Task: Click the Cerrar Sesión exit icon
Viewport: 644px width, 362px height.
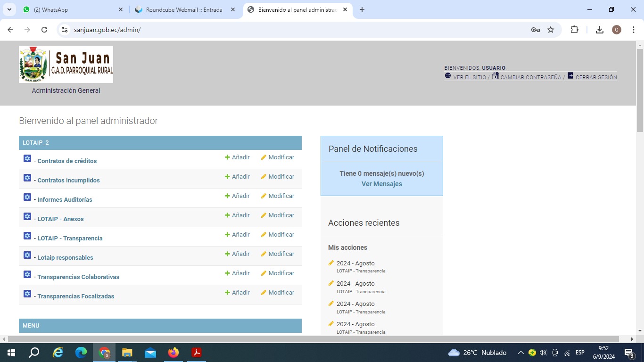Action: coord(570,76)
